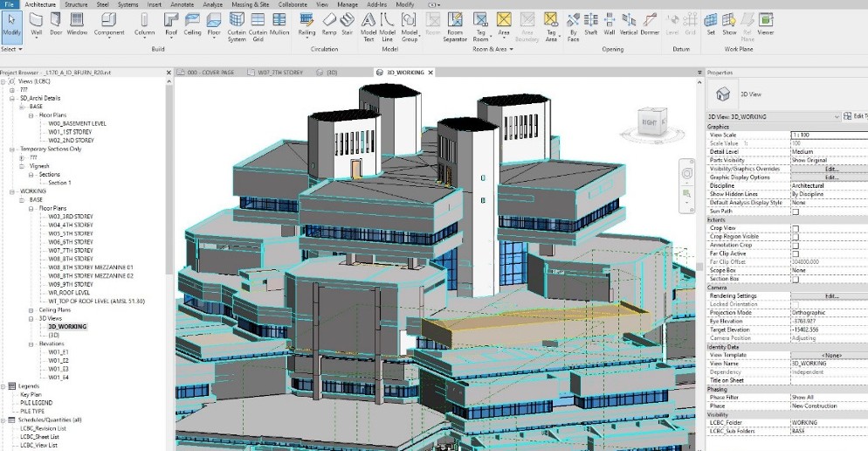
Task: Click the View Name field
Action: pyautogui.click(x=828, y=363)
